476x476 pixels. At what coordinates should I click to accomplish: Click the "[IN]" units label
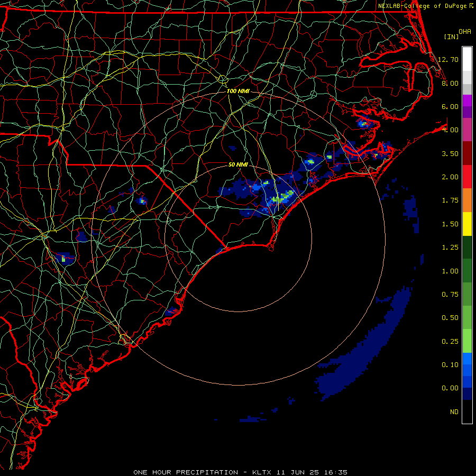[451, 36]
